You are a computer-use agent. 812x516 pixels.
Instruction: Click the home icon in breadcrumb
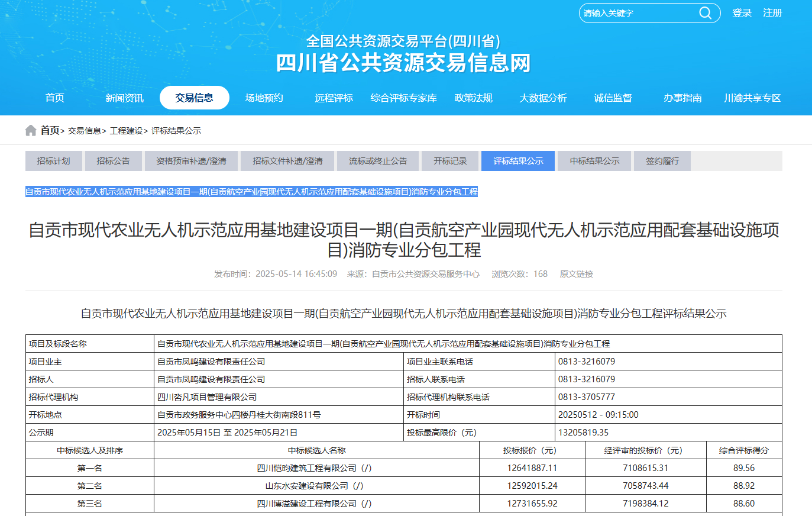(31, 131)
